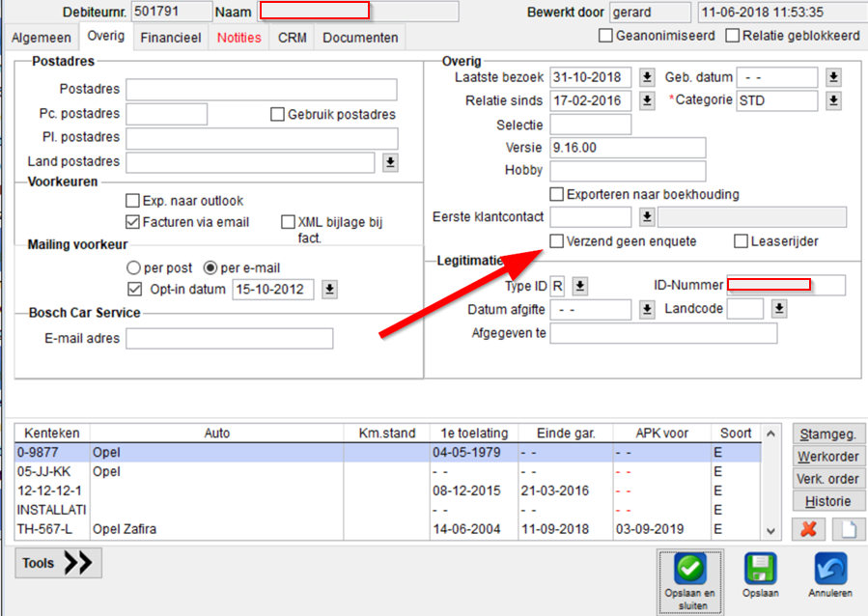Delete vehicle with the red X icon
Viewport: 868px width, 616px height.
[x=808, y=529]
